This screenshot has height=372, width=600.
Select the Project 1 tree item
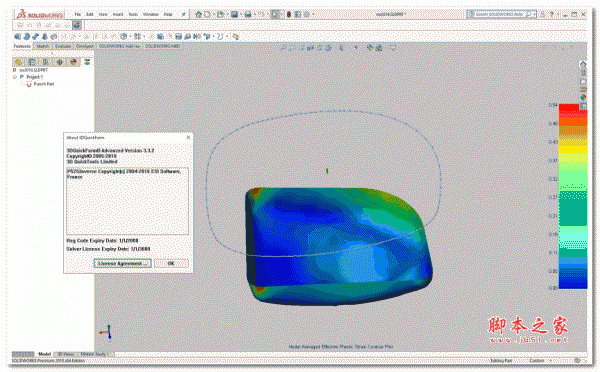tap(34, 77)
